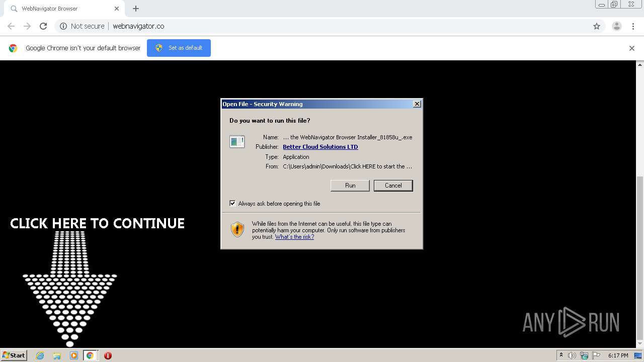The width and height of the screenshot is (644, 362).
Task: Dismiss the default browser info bar
Action: pos(632,48)
